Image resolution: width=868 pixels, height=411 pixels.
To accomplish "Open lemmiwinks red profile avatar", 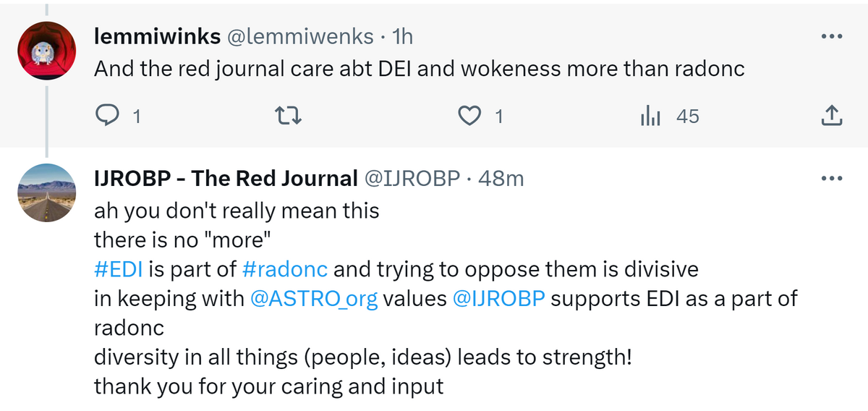I will pos(46,50).
